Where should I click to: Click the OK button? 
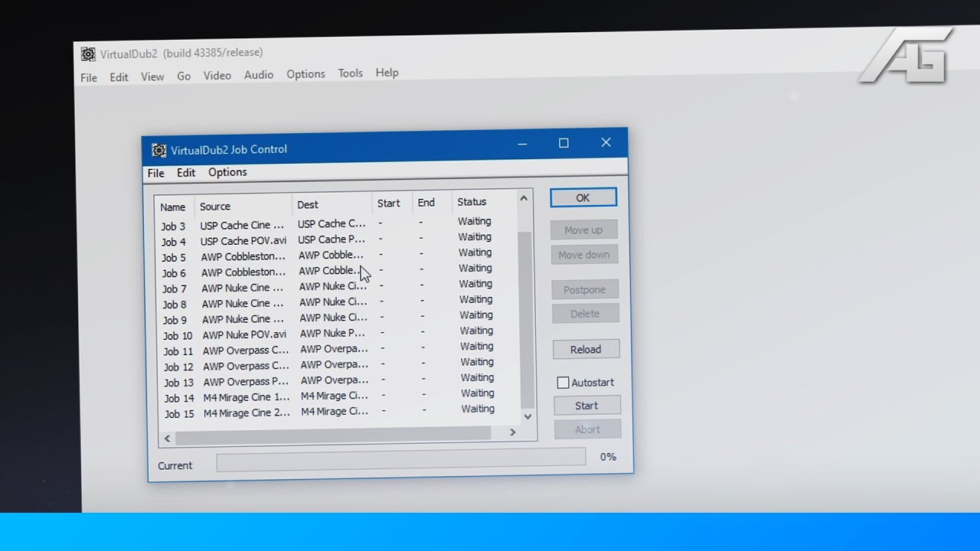click(583, 197)
